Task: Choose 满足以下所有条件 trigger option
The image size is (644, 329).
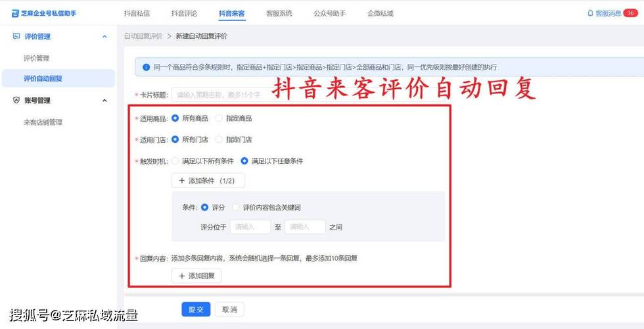Action: [175, 161]
